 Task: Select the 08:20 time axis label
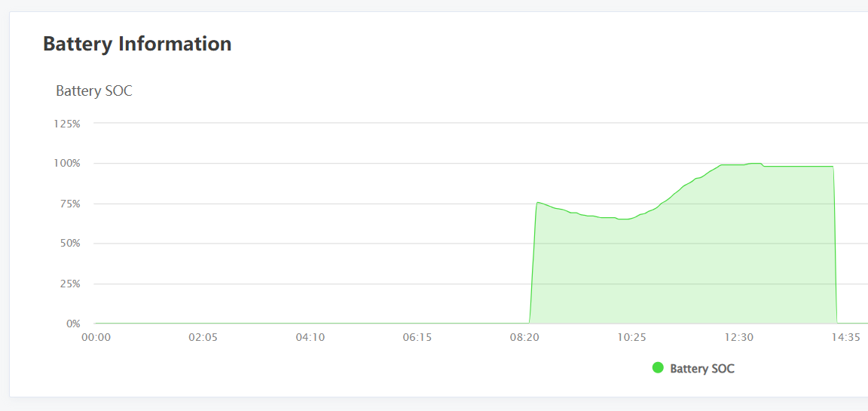point(524,338)
